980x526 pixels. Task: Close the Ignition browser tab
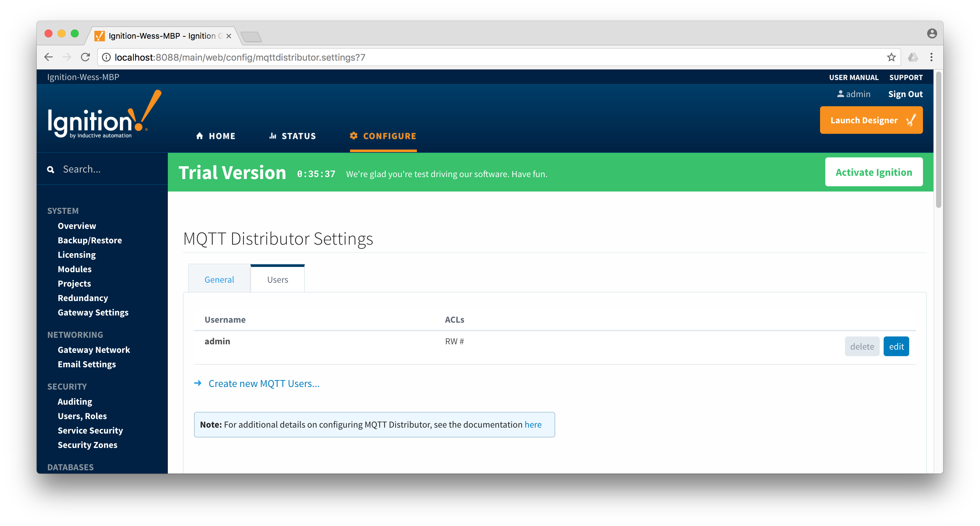(229, 36)
